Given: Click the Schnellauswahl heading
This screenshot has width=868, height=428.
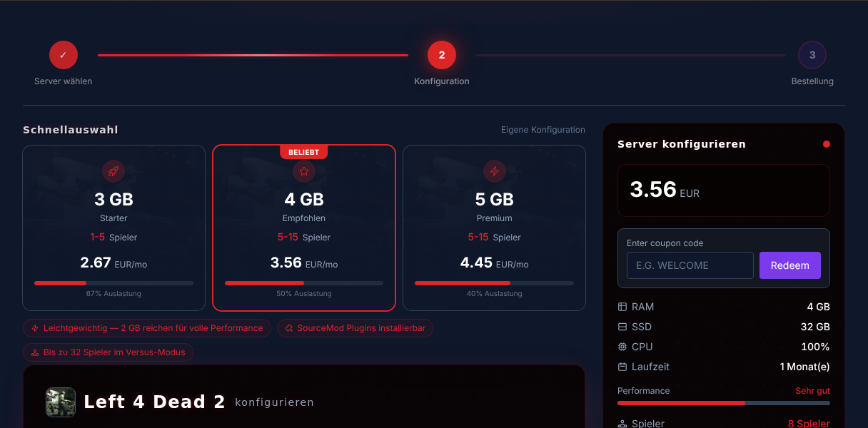Looking at the screenshot, I should tap(71, 130).
